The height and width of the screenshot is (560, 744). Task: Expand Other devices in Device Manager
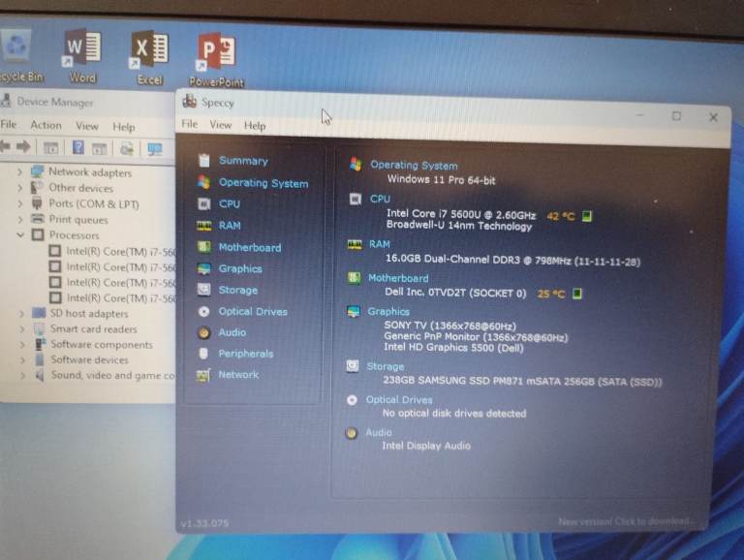20,188
